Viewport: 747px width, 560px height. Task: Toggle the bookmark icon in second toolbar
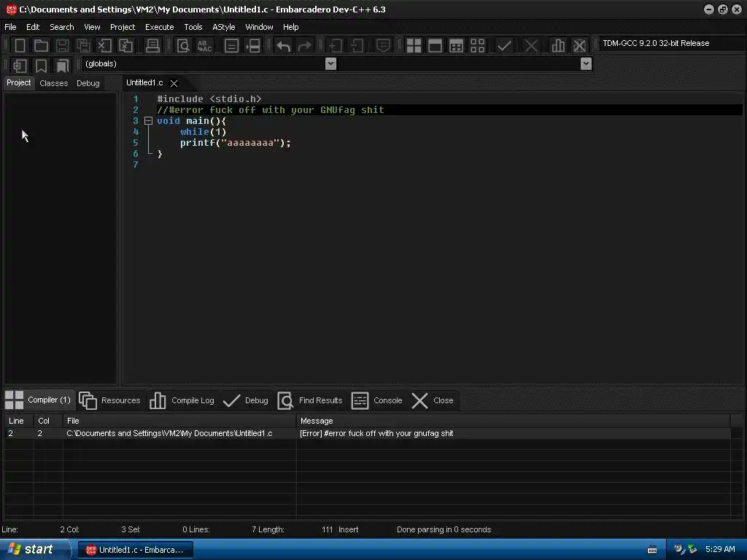click(x=41, y=65)
